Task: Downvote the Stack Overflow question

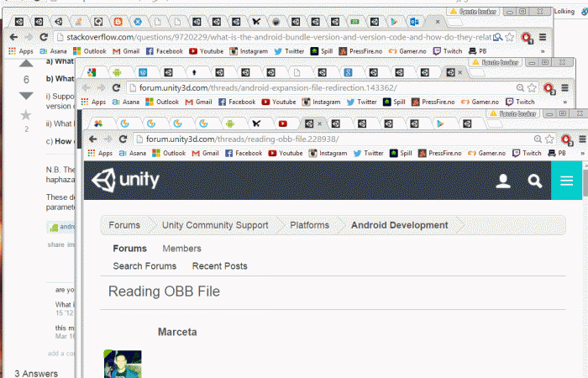Action: (x=26, y=96)
